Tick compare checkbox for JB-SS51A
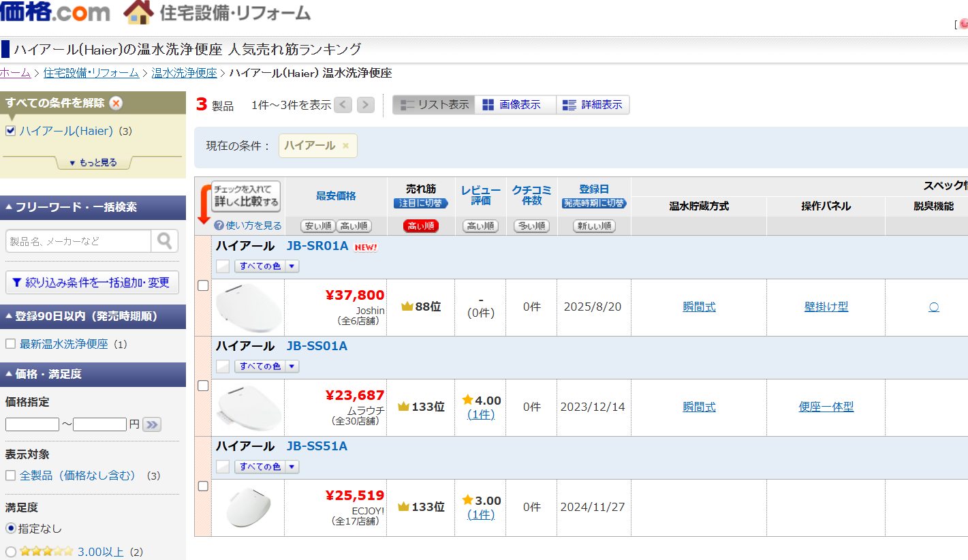 tap(203, 486)
